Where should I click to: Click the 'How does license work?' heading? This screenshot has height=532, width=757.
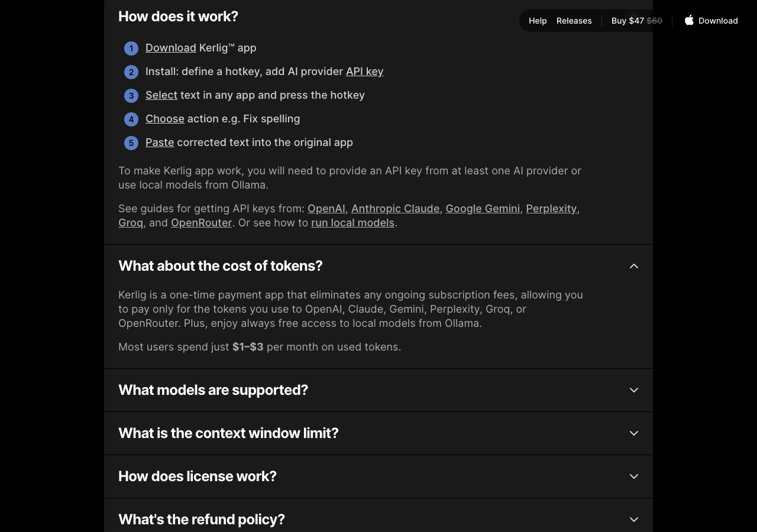198,476
